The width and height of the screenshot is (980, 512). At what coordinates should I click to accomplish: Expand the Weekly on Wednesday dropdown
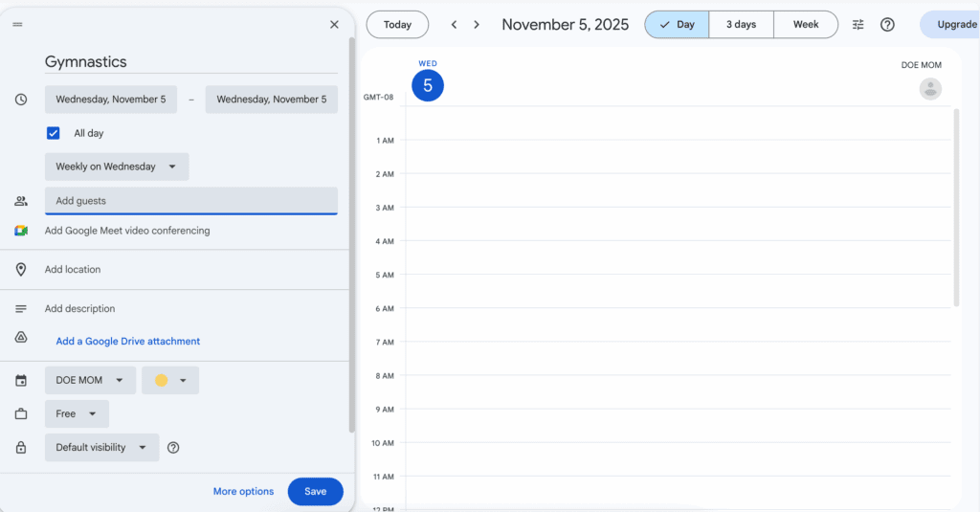tap(116, 167)
